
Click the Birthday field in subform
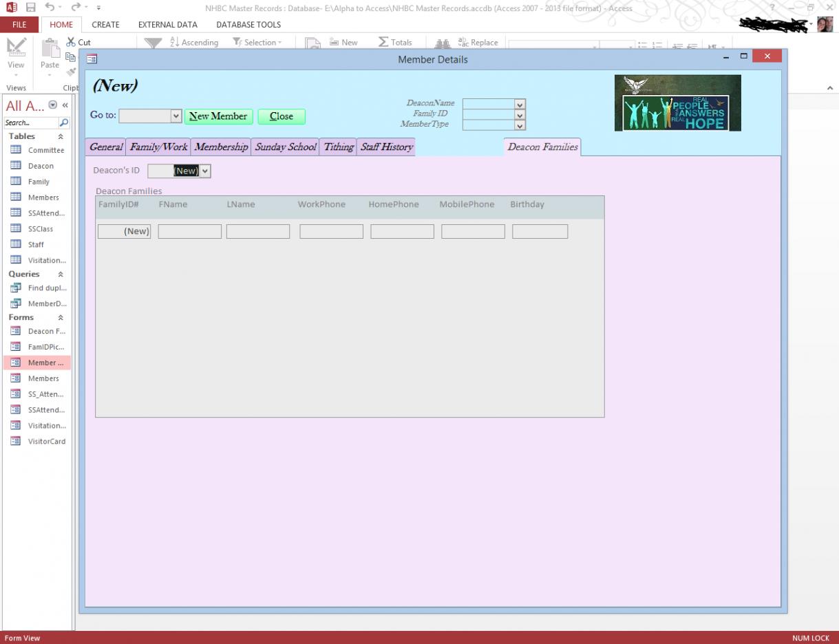click(540, 231)
